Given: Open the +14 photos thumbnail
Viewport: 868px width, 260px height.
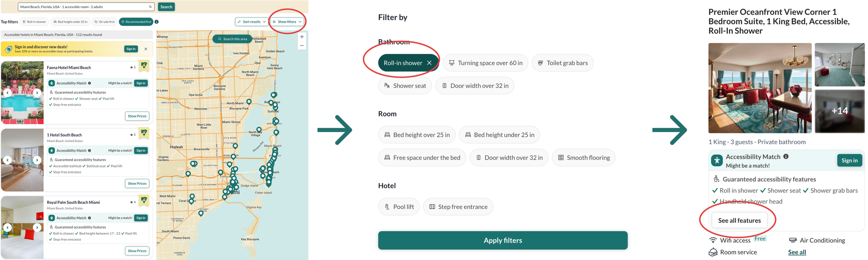Looking at the screenshot, I should (839, 111).
